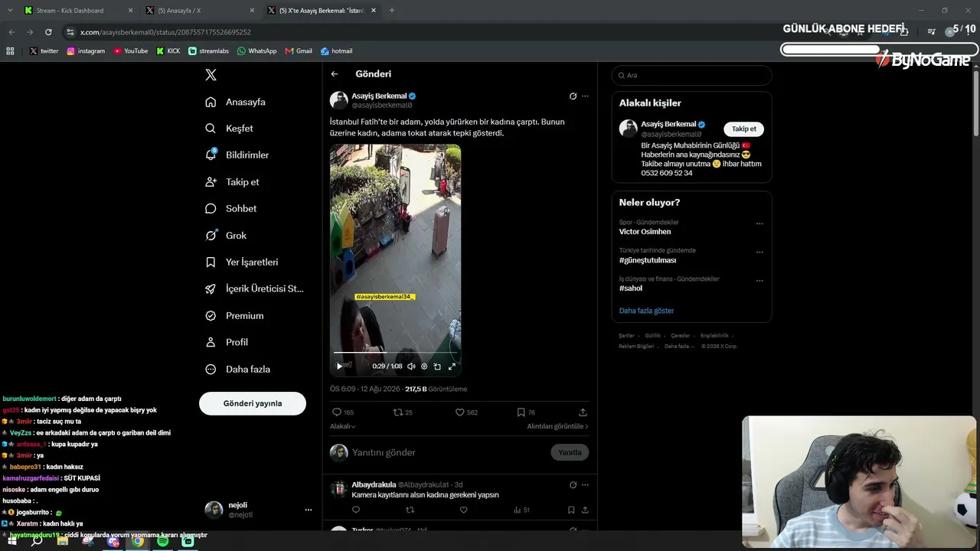Open Grok from the sidebar
Screen dimensions: 980x551
tap(226, 236)
